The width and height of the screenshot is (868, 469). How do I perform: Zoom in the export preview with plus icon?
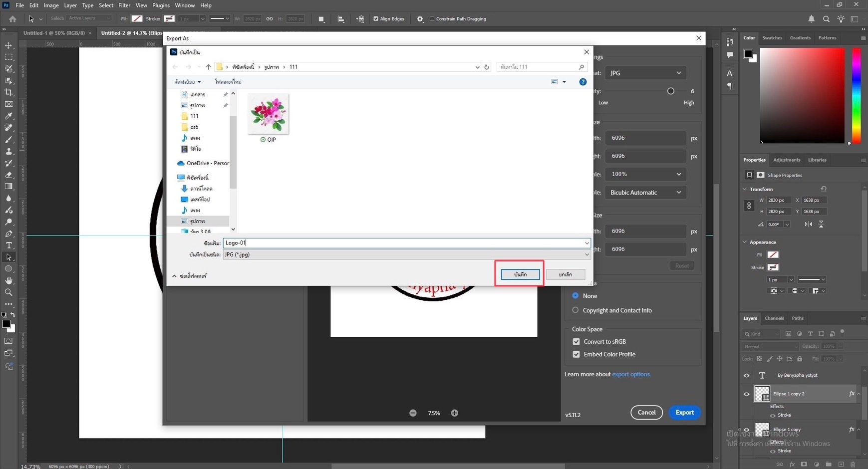pyautogui.click(x=454, y=413)
